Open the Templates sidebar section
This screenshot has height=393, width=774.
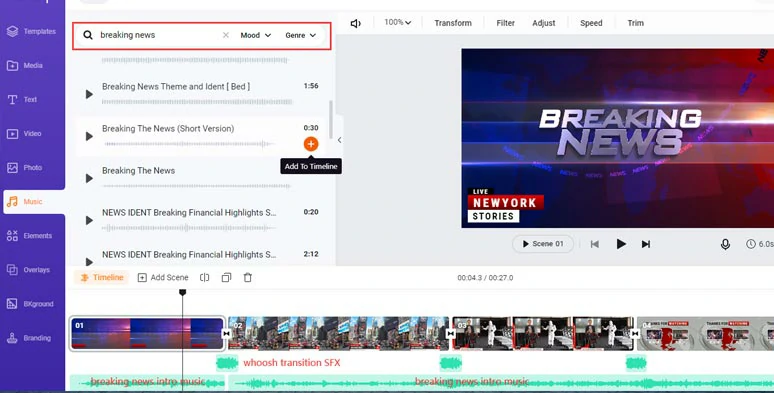pyautogui.click(x=32, y=31)
